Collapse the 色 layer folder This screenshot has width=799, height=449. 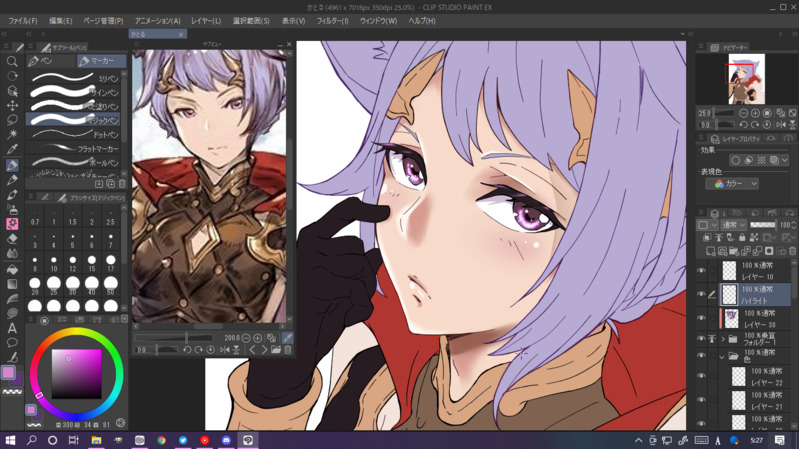click(723, 357)
